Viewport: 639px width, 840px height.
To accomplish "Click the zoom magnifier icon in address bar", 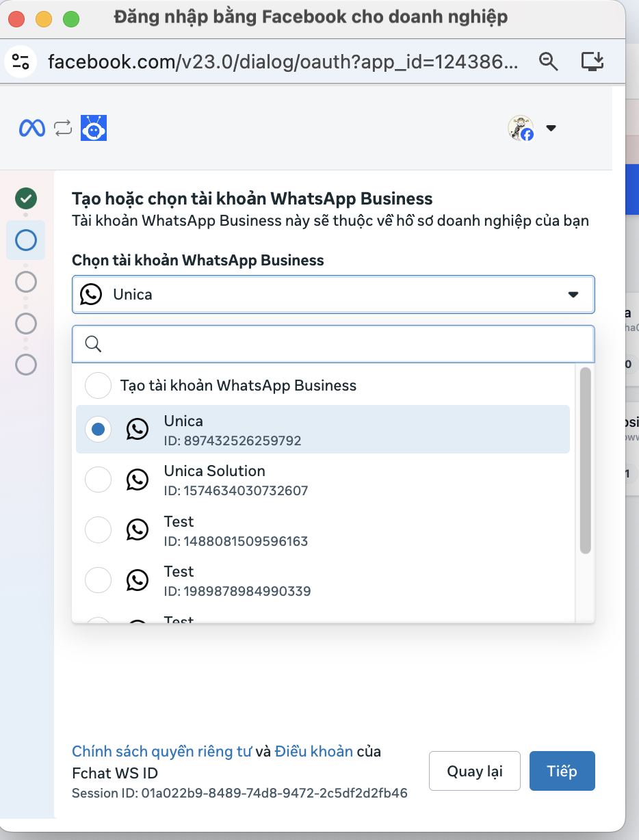I will [549, 62].
